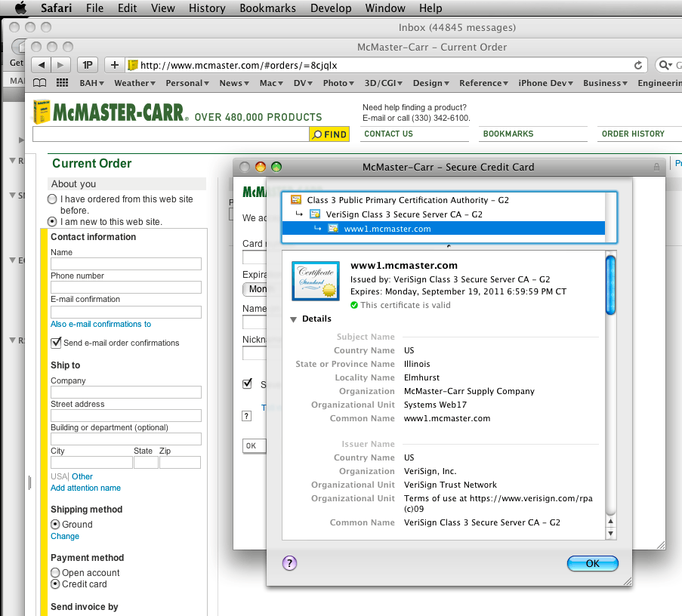Open the CONTACT US link
The height and width of the screenshot is (616, 682).
388,134
